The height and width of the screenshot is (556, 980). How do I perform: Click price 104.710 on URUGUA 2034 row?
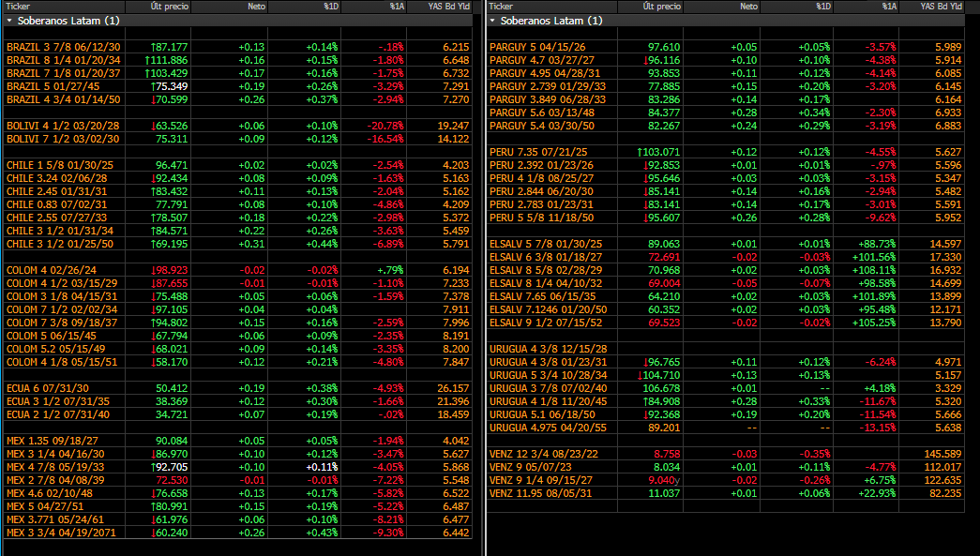pyautogui.click(x=661, y=375)
